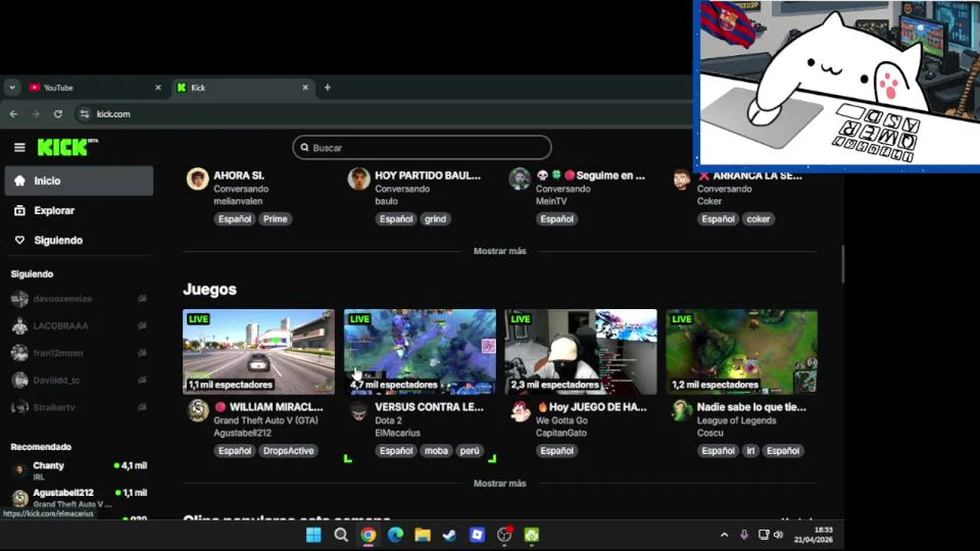Image resolution: width=980 pixels, height=551 pixels.
Task: Select the DropsActive tag
Action: (x=289, y=451)
